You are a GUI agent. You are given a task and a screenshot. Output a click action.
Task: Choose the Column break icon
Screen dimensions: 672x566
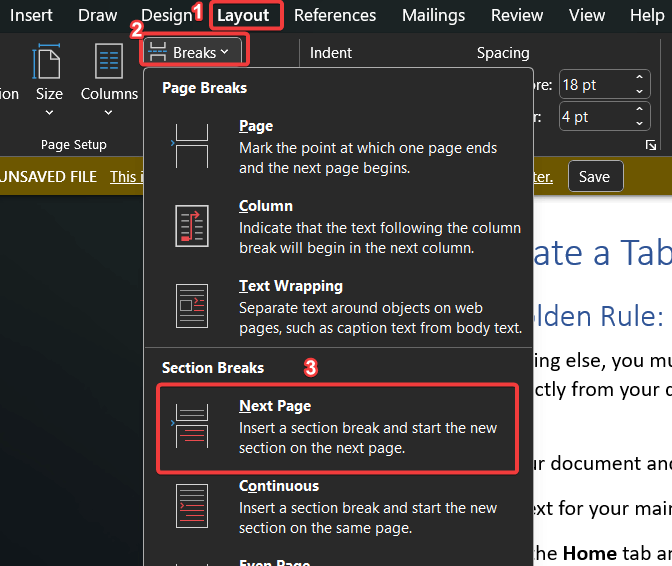(191, 225)
